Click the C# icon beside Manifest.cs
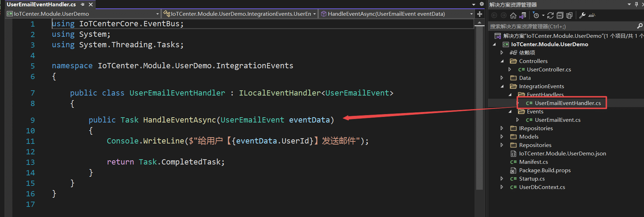 point(513,162)
